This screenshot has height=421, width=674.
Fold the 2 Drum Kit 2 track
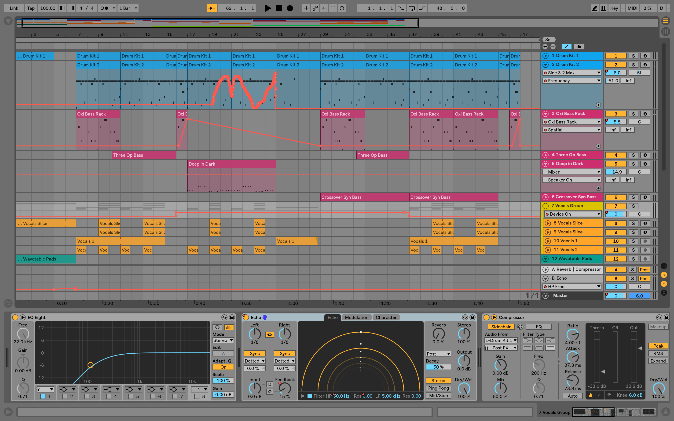(x=545, y=65)
